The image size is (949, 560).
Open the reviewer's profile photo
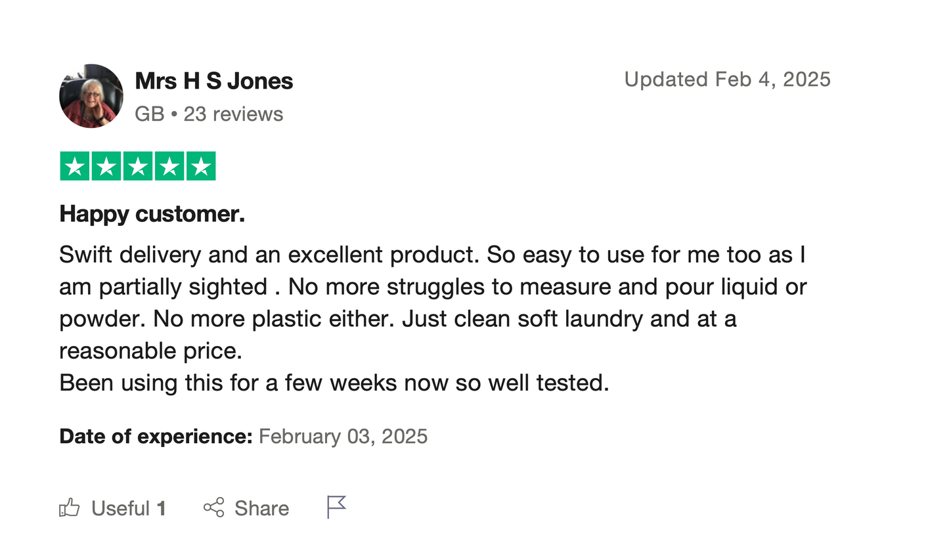[x=91, y=96]
